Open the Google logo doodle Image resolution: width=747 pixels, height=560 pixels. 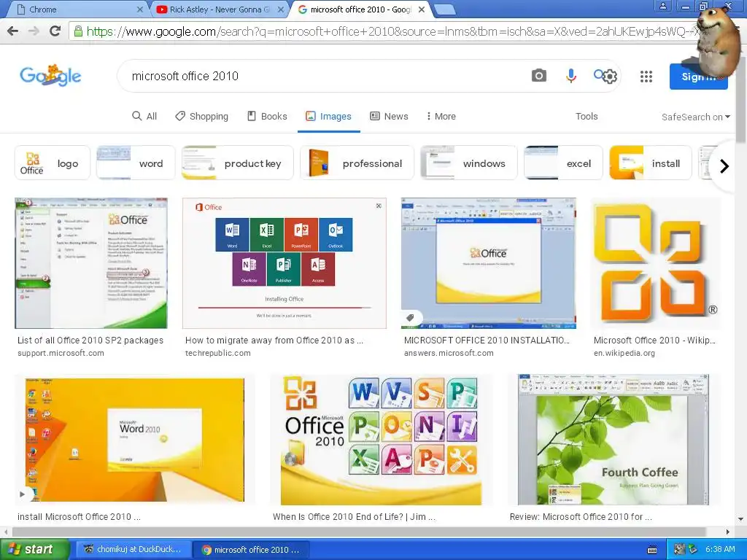pos(50,76)
